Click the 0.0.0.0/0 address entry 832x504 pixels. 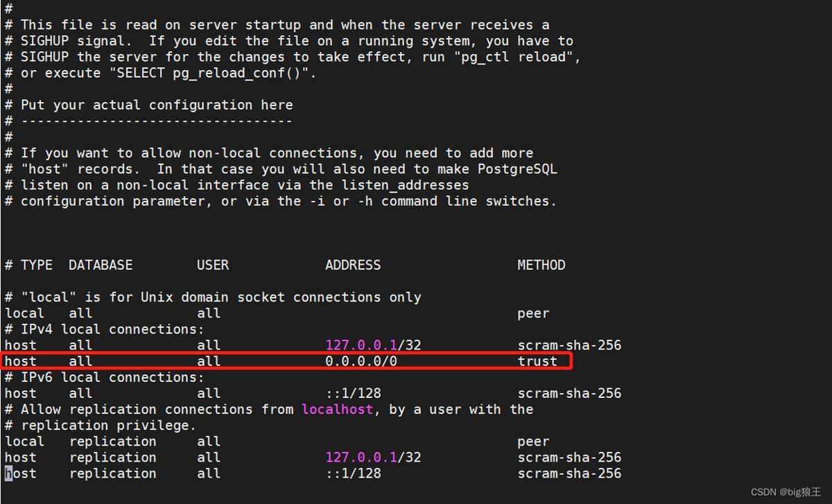click(x=361, y=361)
